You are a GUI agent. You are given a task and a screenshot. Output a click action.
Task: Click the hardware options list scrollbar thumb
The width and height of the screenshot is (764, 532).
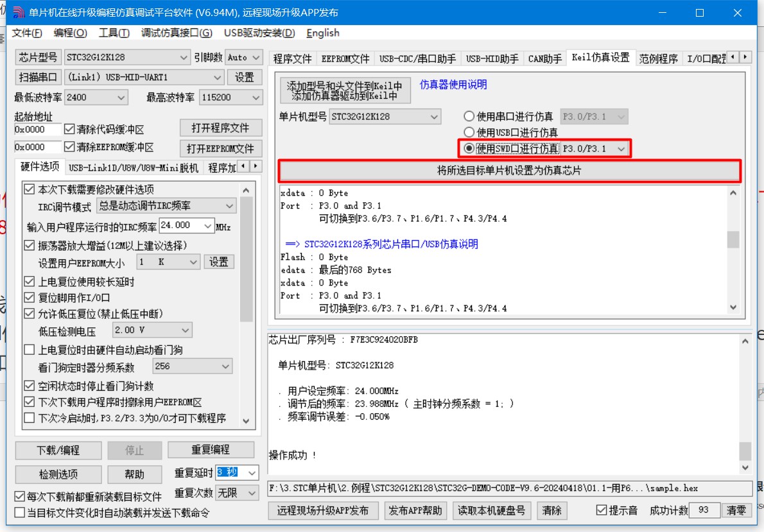pos(246,259)
